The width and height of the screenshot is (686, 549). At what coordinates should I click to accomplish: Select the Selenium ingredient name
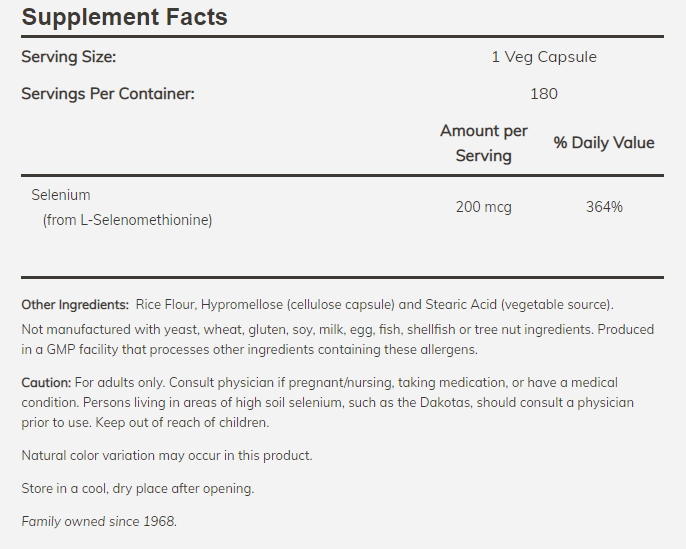point(61,195)
